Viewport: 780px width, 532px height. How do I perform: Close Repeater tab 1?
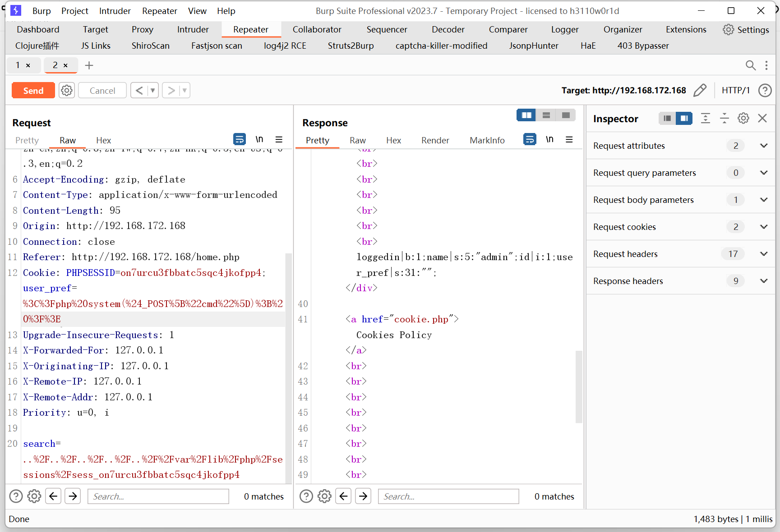(x=28, y=65)
